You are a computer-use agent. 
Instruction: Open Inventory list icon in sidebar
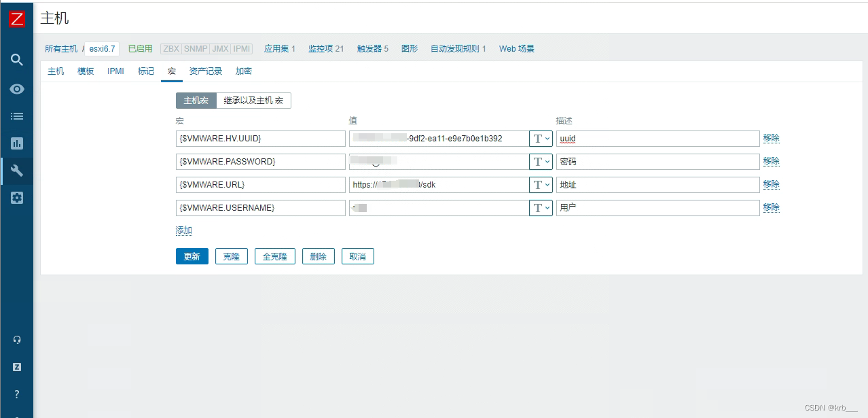(x=17, y=116)
